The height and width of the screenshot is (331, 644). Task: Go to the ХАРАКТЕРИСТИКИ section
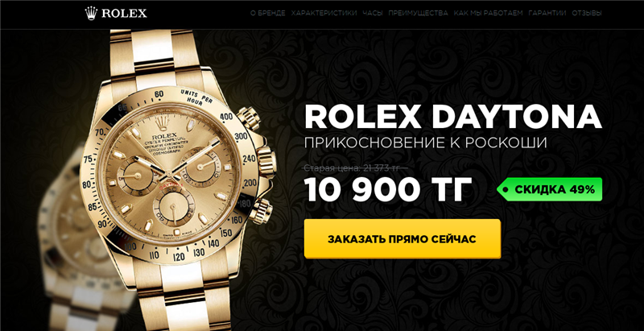pos(324,13)
